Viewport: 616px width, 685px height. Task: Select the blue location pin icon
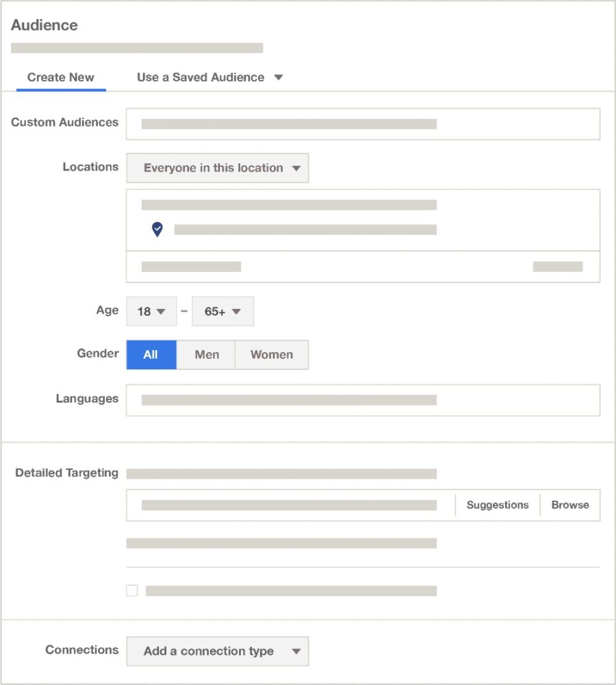[x=157, y=229]
